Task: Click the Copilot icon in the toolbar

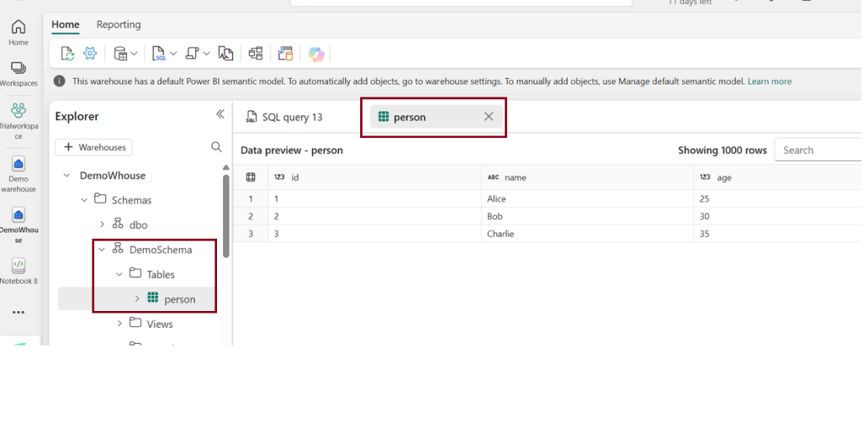Action: click(316, 53)
